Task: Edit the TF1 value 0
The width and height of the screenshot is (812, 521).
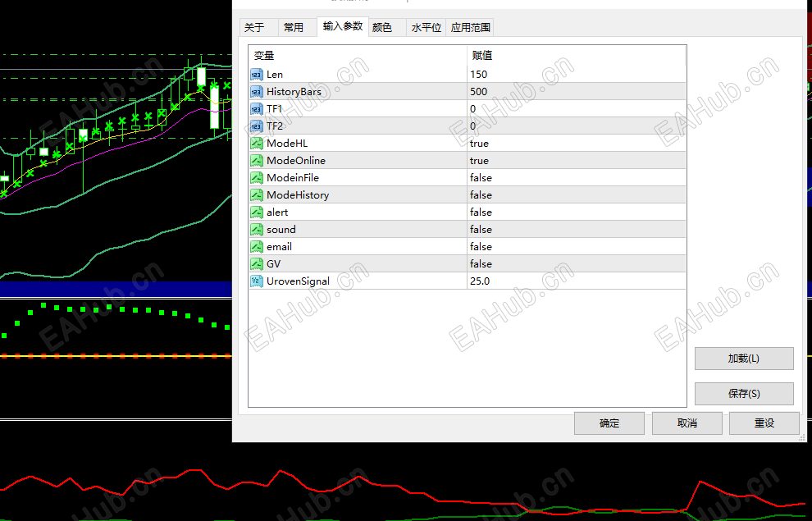Action: 577,109
